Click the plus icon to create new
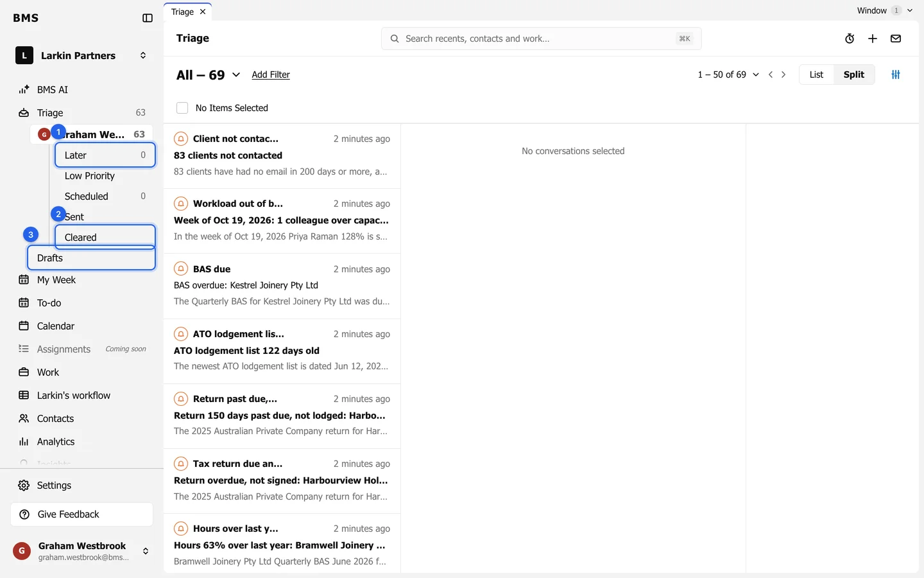924x578 pixels. tap(873, 39)
